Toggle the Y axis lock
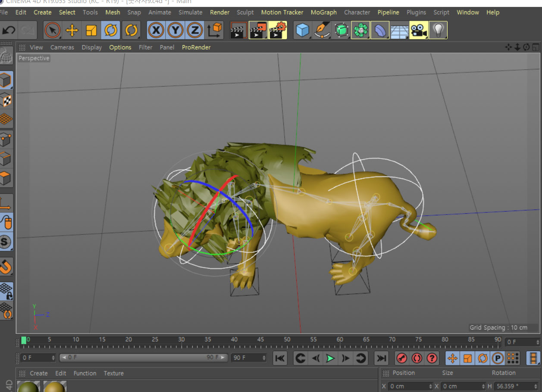 click(175, 30)
